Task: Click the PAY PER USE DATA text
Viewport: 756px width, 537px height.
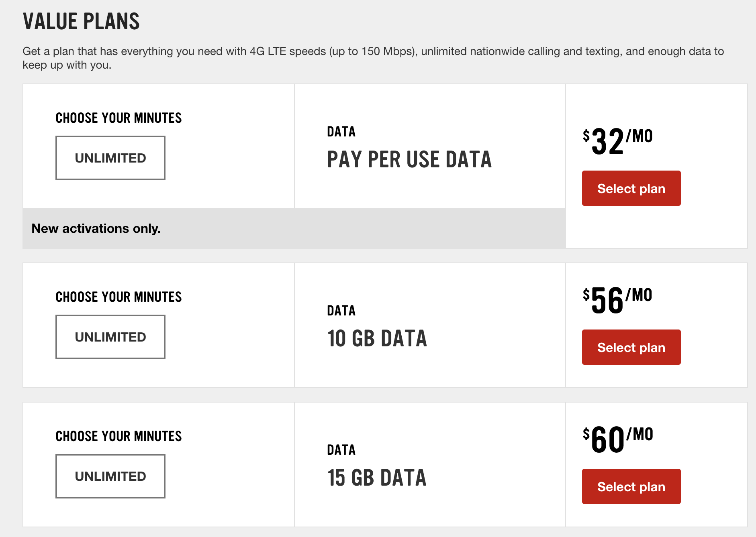Action: (409, 160)
